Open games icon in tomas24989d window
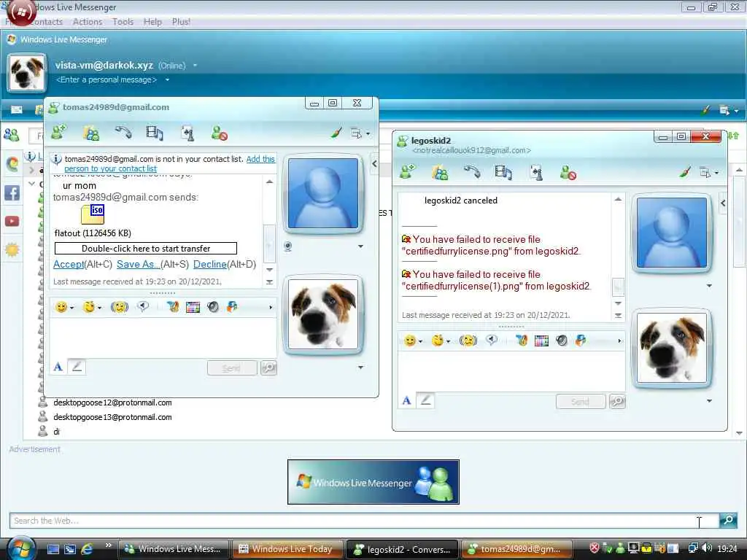The image size is (747, 560). click(x=187, y=133)
